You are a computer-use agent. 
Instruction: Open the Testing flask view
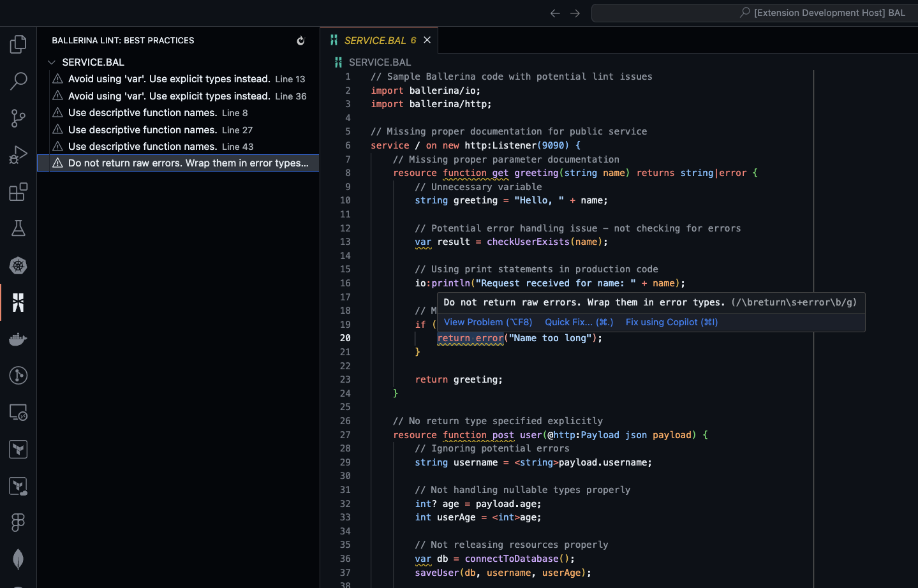(x=19, y=228)
